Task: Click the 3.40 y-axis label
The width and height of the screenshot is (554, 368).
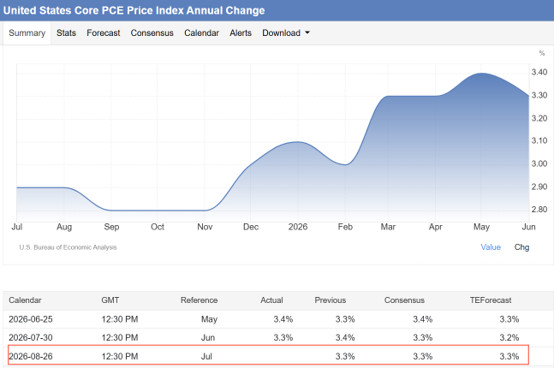Action: pyautogui.click(x=539, y=72)
